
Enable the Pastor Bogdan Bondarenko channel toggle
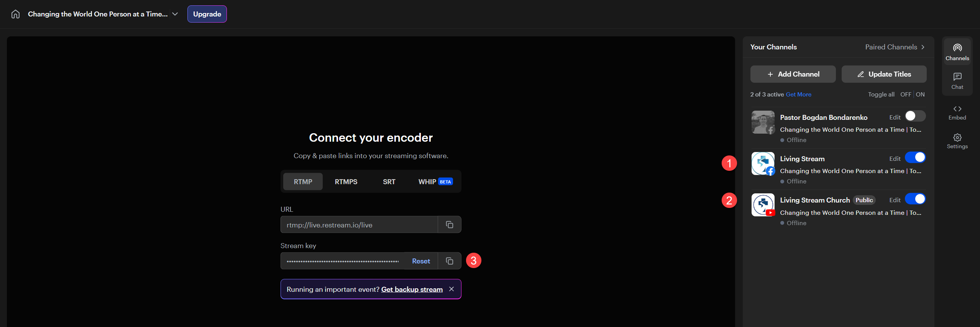(915, 116)
